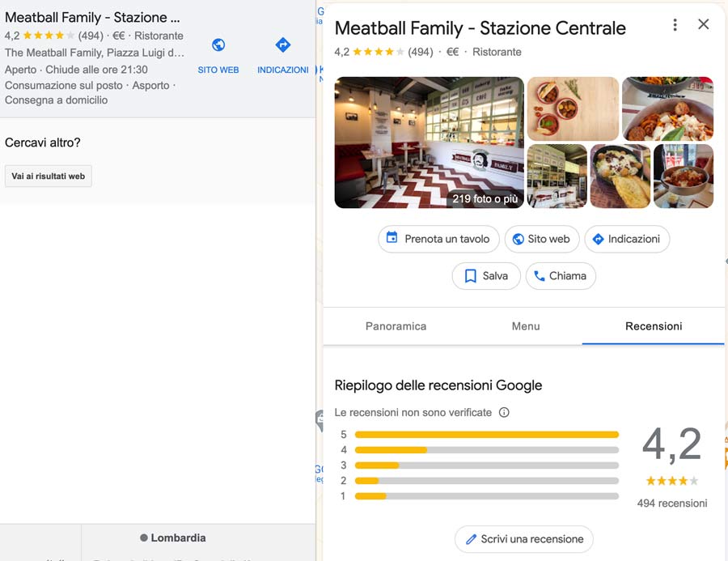Call the restaurant with Chiama button
Screen dimensions: 728x561
[561, 276]
